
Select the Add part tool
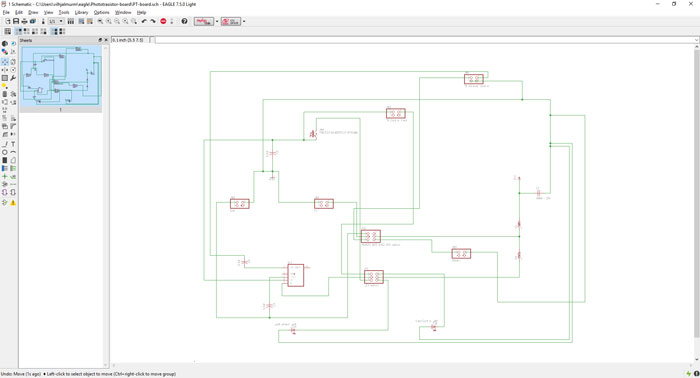(13, 94)
